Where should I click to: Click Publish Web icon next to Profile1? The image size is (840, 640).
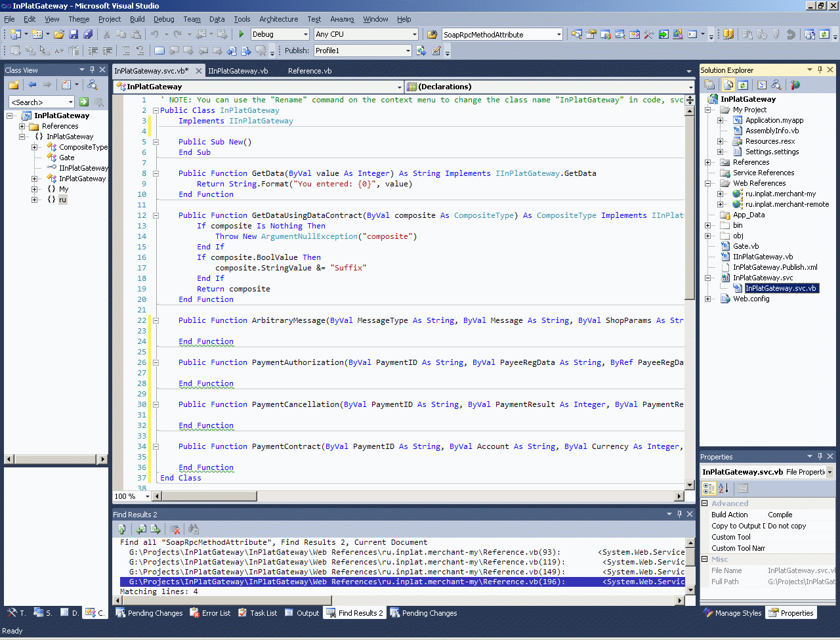421,51
